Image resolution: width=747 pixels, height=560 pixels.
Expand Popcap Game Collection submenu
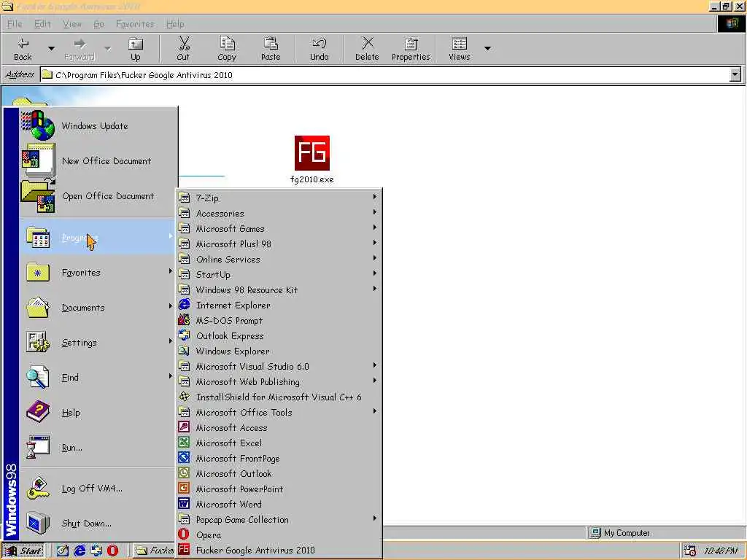tap(279, 519)
